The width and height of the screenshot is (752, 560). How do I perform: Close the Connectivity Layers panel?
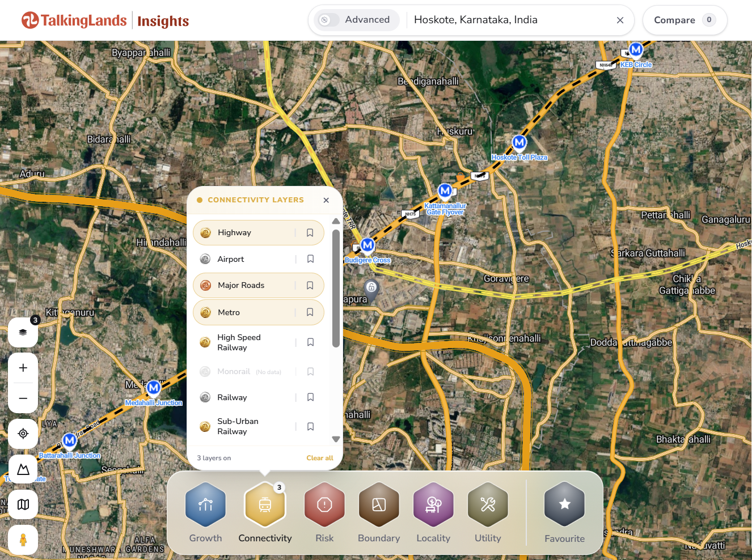326,200
